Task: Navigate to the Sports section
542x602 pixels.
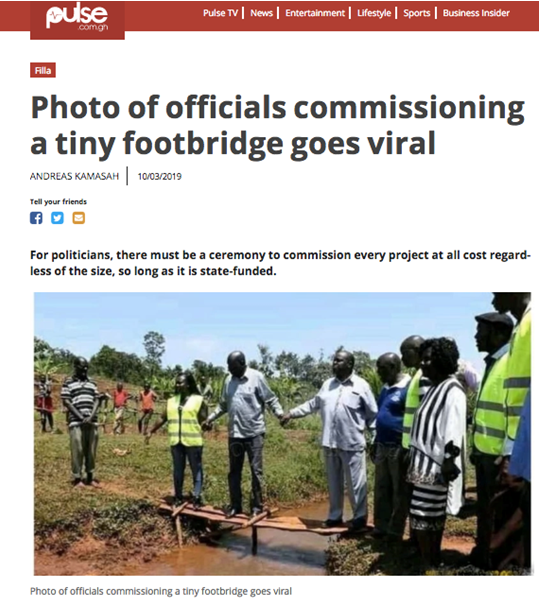Action: [x=416, y=13]
